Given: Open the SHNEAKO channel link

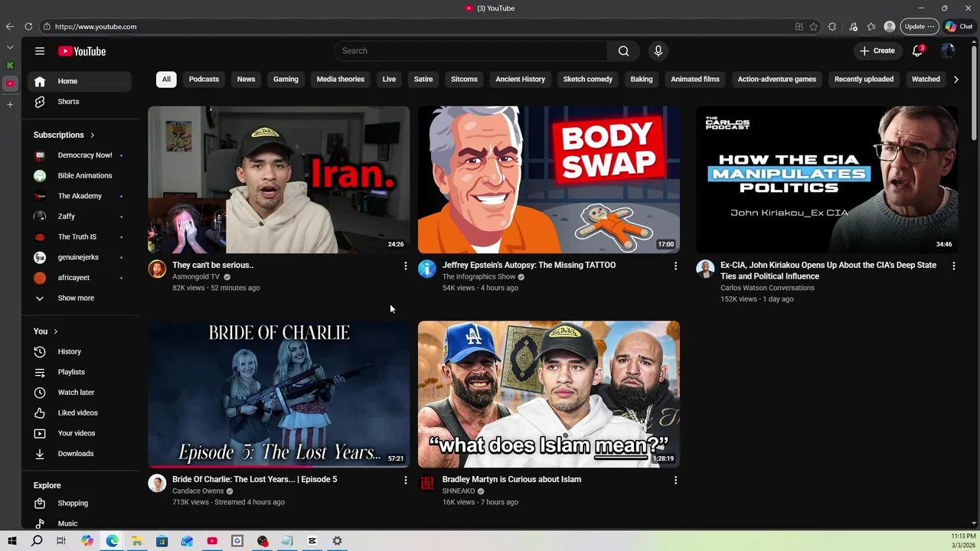Looking at the screenshot, I should tap(459, 491).
